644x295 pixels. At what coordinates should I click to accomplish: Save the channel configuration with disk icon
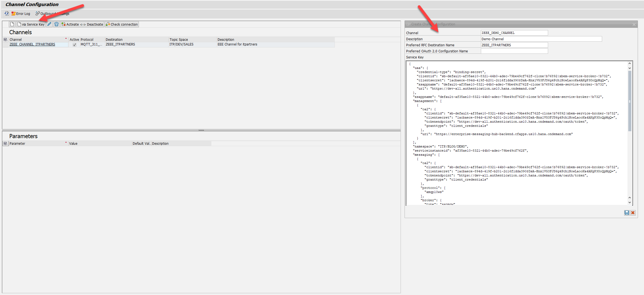pyautogui.click(x=627, y=213)
